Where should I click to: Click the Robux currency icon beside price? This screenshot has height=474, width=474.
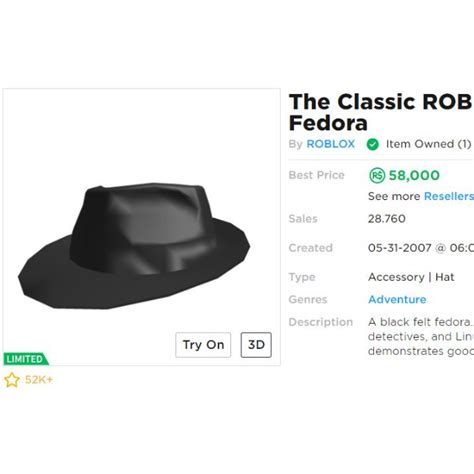coord(377,175)
